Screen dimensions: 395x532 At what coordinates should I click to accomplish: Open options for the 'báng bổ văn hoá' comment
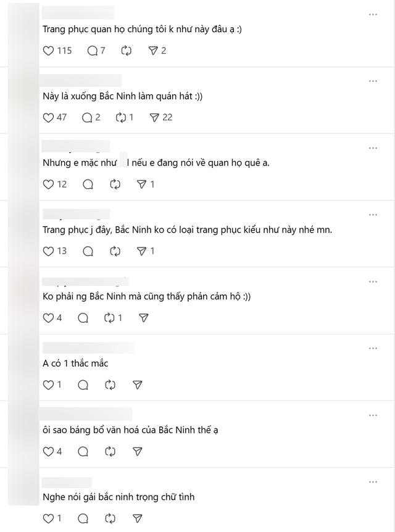(373, 414)
